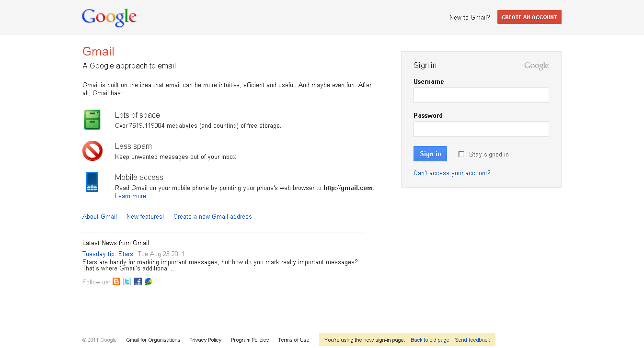Open the About Gmail link
644x348 pixels.
100,217
